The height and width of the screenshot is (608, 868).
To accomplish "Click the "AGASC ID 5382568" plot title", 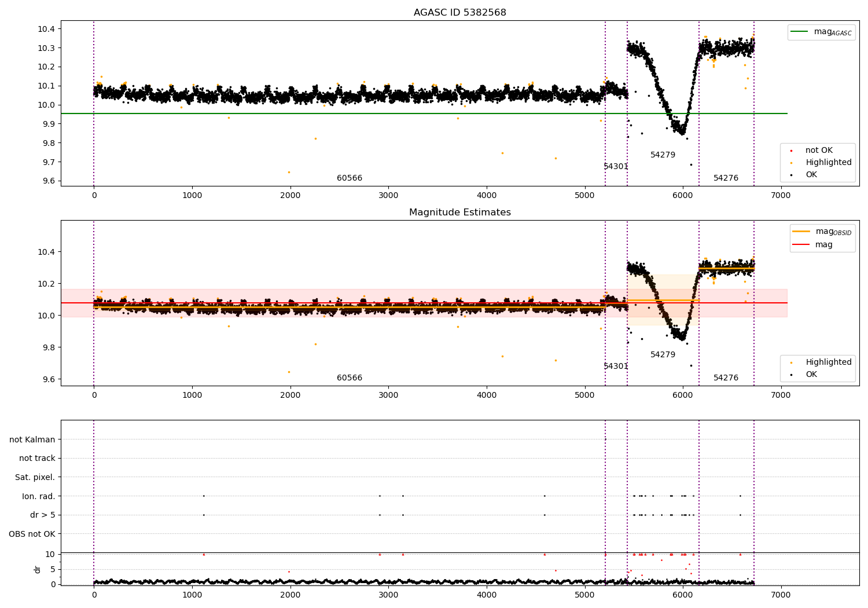I will tap(459, 13).
